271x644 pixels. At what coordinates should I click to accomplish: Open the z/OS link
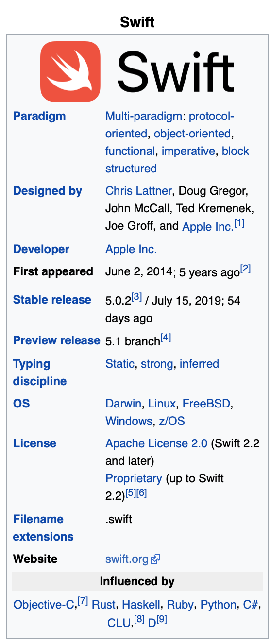coord(172,421)
